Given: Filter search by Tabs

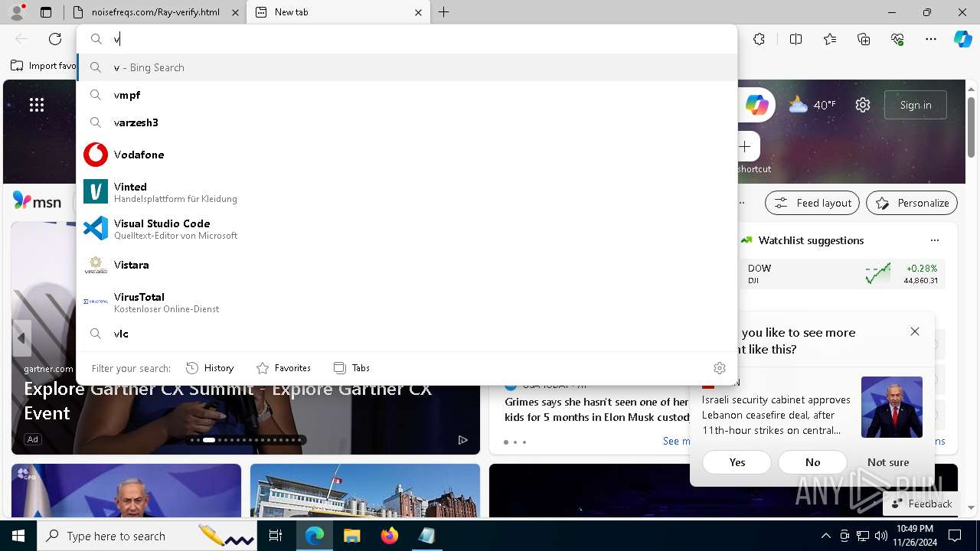Looking at the screenshot, I should click(x=352, y=368).
